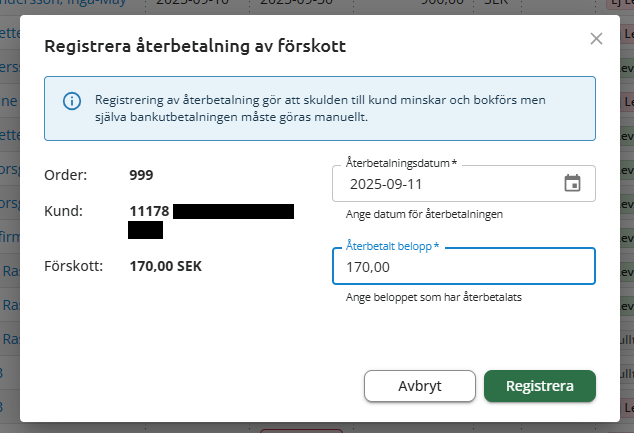Click the 170,00 SEK advance amount

point(166,267)
